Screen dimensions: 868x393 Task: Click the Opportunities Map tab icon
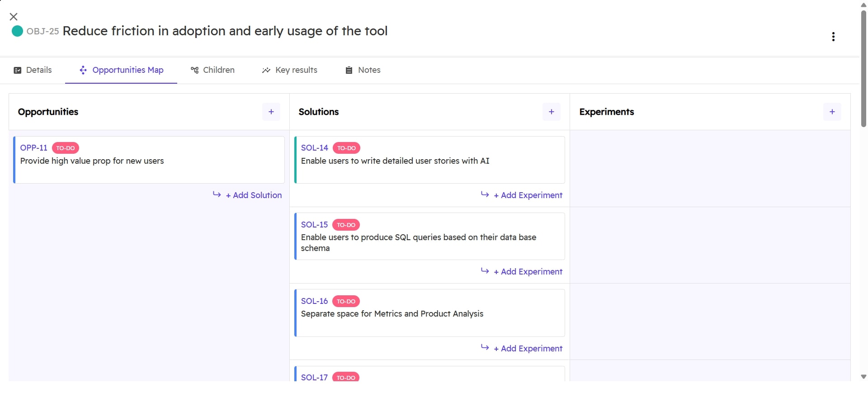[x=83, y=70]
